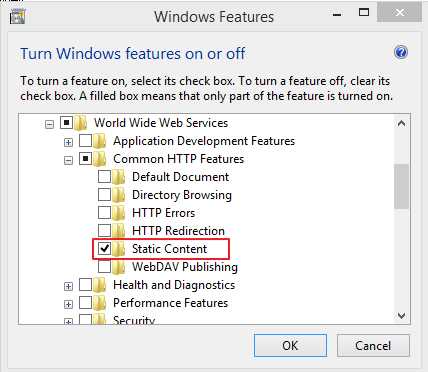Enable Directory Browsing checkbox
This screenshot has height=372, width=428.
click(104, 194)
